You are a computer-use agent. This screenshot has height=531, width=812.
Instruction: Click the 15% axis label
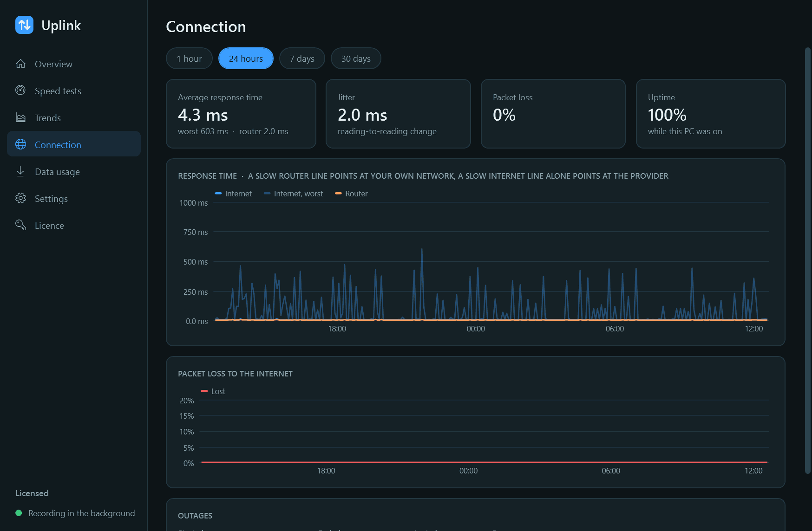(187, 416)
